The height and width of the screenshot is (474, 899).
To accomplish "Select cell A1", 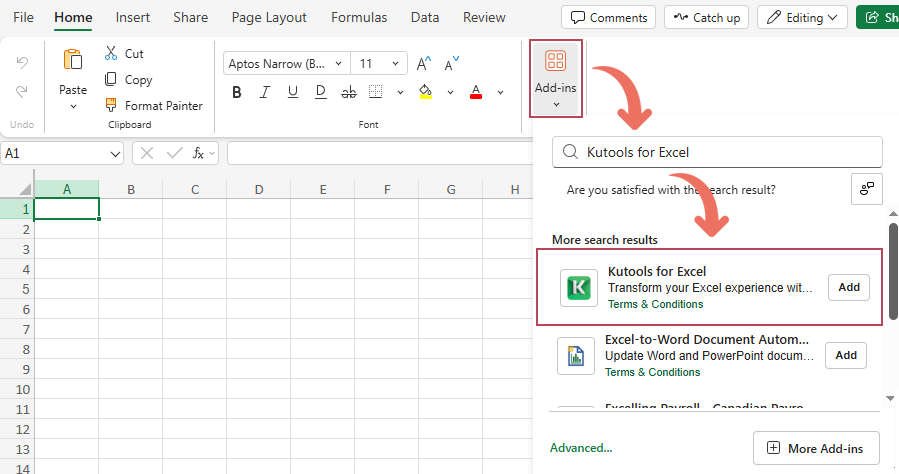I will click(67, 209).
